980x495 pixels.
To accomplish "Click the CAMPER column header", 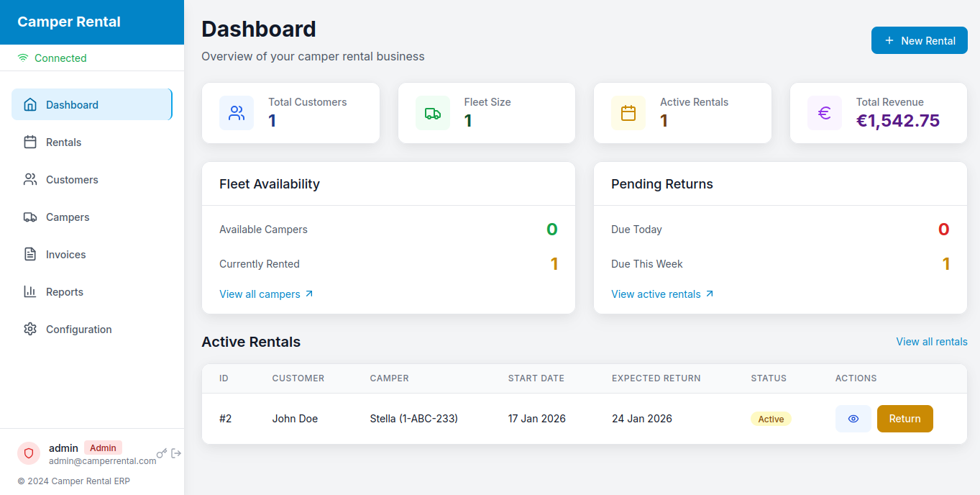I will (x=390, y=378).
